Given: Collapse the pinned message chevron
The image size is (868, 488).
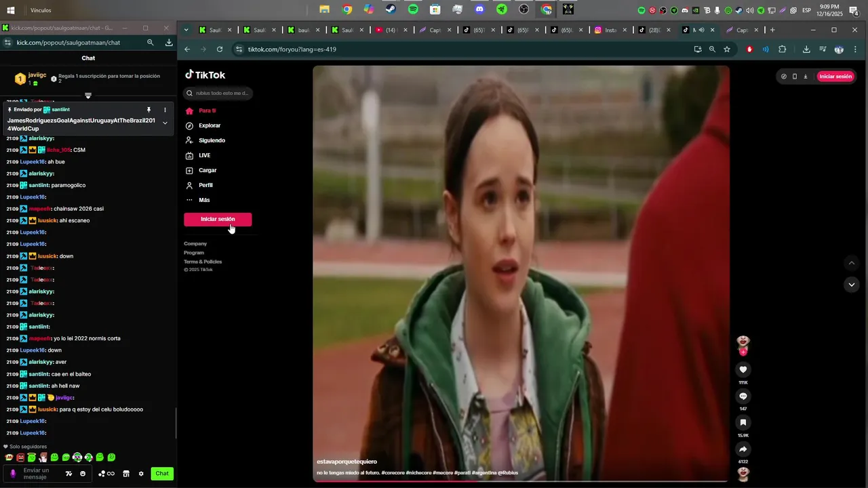Looking at the screenshot, I should 165,123.
